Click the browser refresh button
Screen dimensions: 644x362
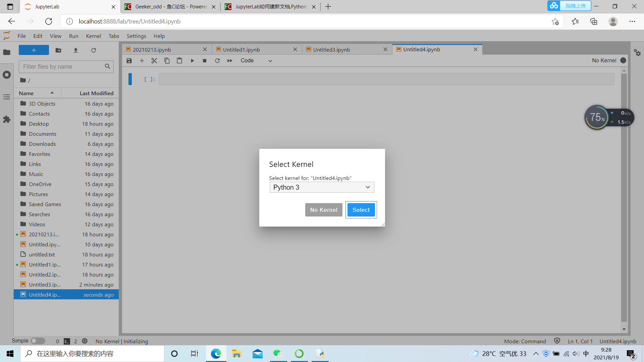[x=49, y=21]
